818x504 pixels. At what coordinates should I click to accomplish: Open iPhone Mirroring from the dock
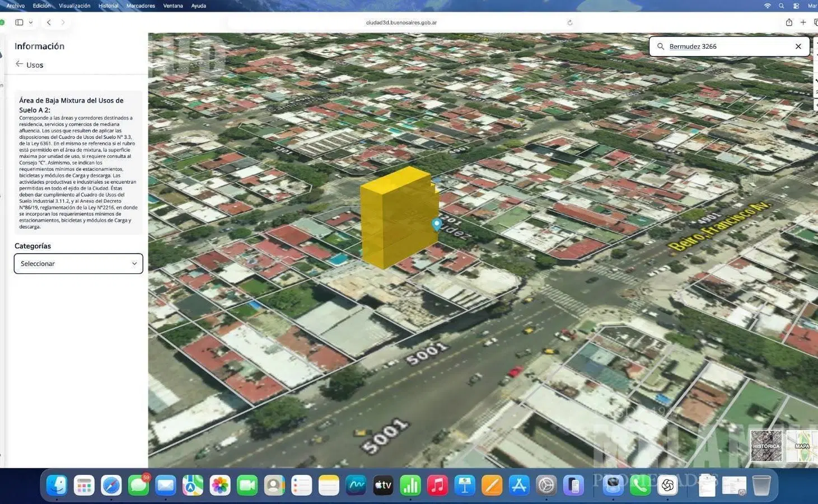point(573,485)
